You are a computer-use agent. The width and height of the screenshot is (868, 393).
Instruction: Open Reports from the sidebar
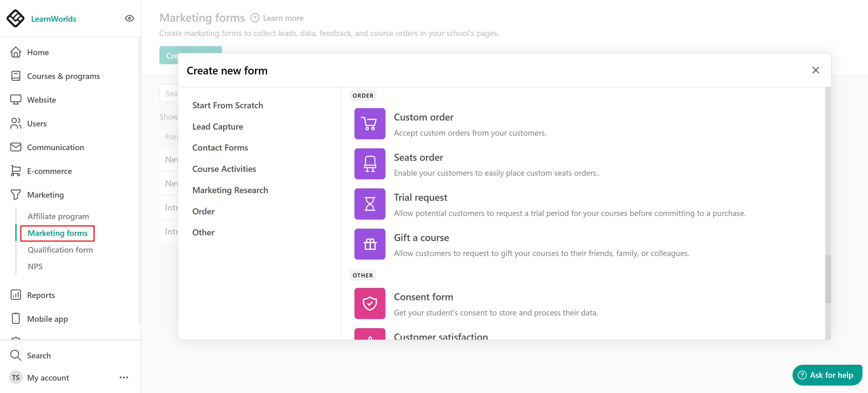coord(41,295)
